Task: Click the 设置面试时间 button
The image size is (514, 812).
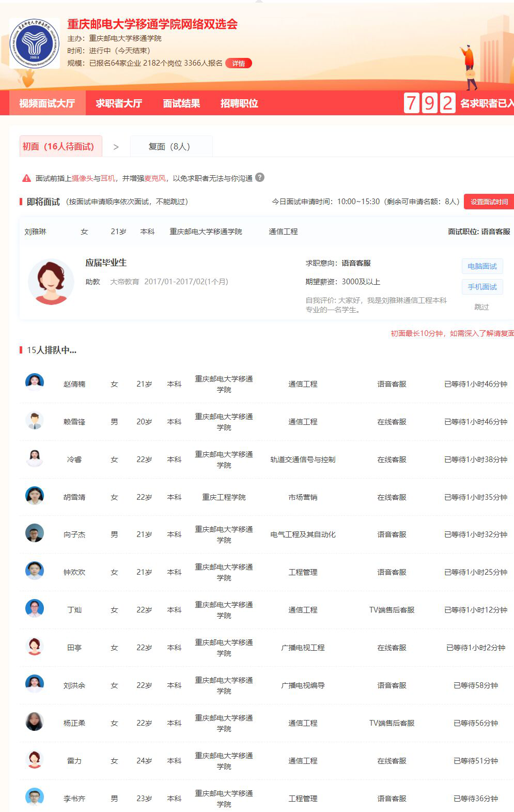Action: (x=489, y=202)
